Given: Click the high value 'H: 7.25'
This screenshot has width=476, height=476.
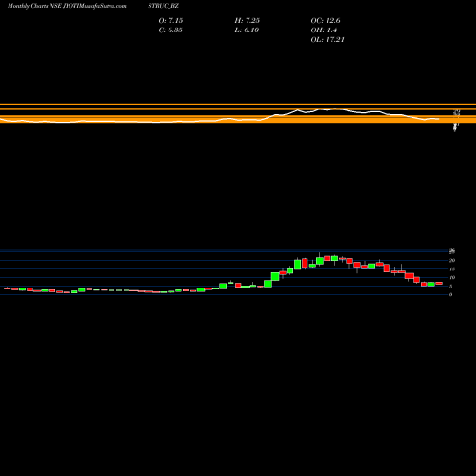Looking at the screenshot, I should click(x=248, y=21).
